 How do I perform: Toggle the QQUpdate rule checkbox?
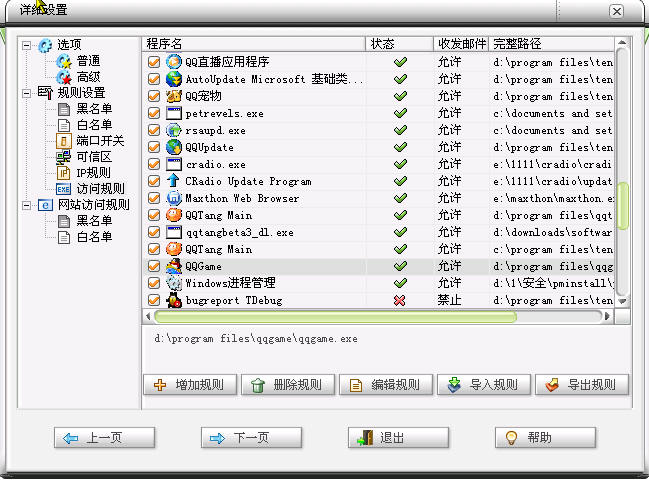pyautogui.click(x=154, y=147)
